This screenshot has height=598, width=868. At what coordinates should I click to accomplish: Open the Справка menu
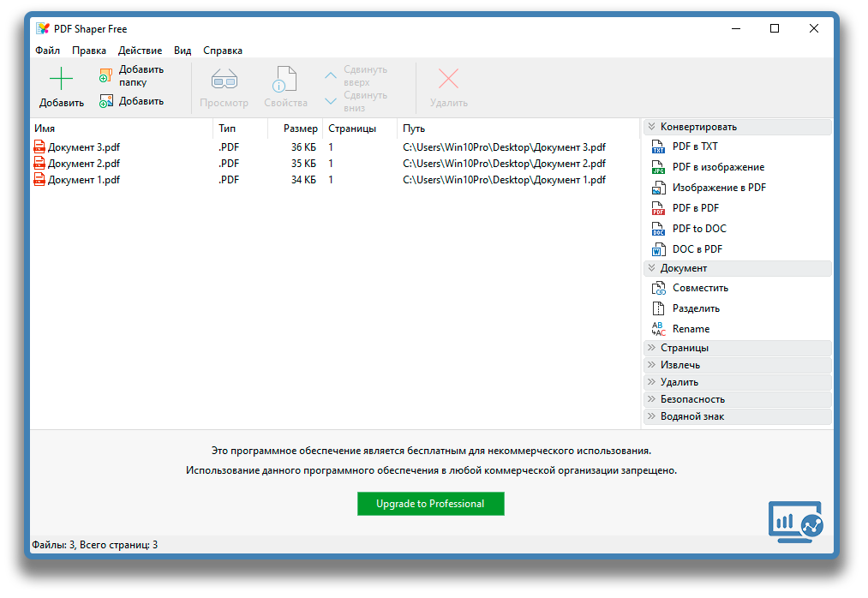(x=223, y=51)
